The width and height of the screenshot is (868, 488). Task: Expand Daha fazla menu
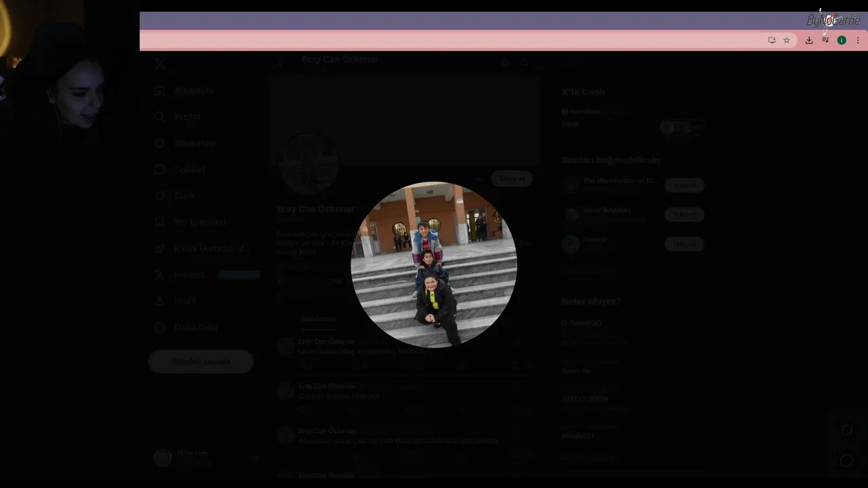(x=186, y=327)
